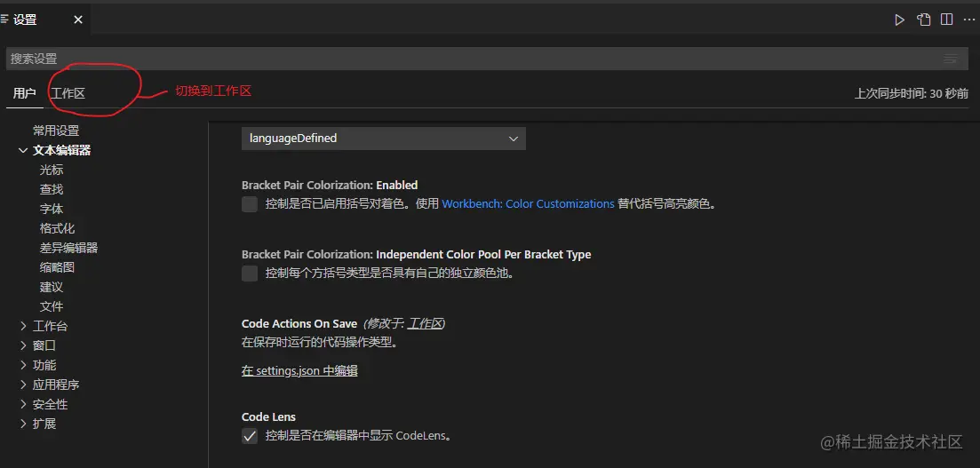
Task: Expand the 安全性 section chevron
Action: coord(23,404)
